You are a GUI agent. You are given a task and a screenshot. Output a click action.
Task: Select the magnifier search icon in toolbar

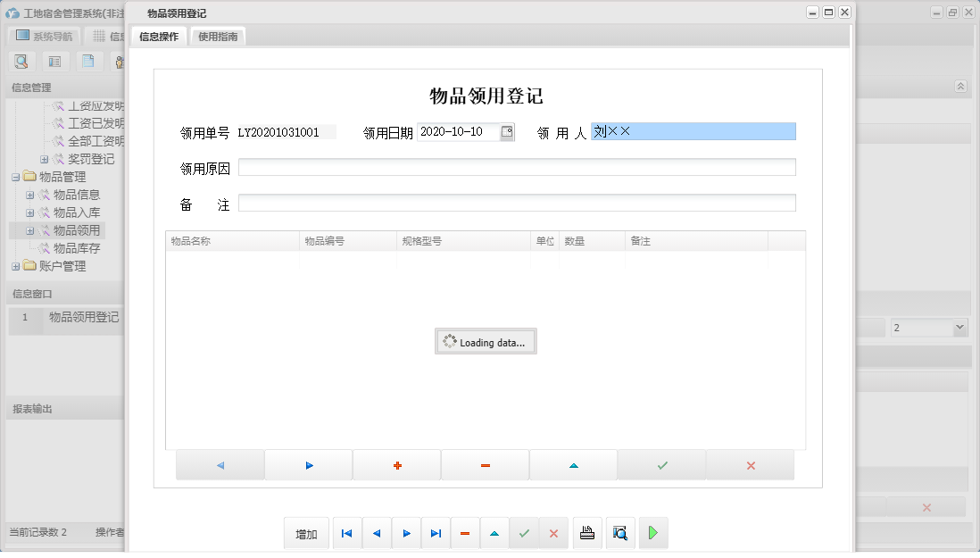tap(21, 61)
